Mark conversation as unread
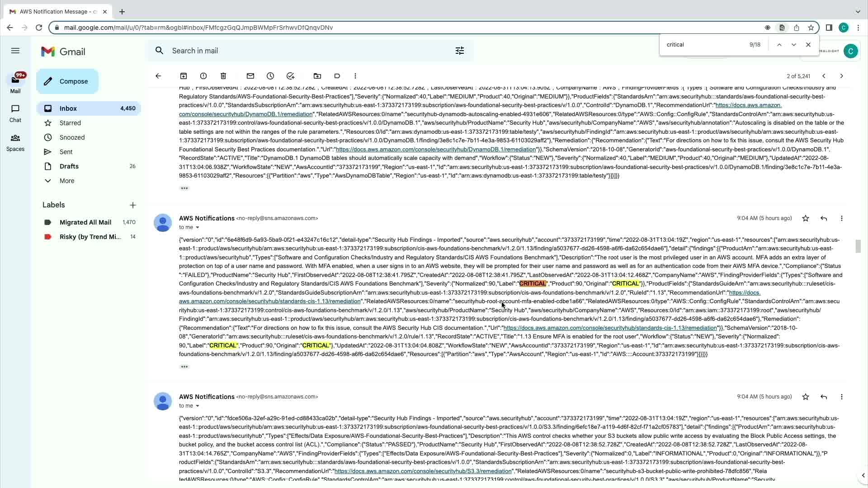The image size is (868, 488). tap(250, 76)
